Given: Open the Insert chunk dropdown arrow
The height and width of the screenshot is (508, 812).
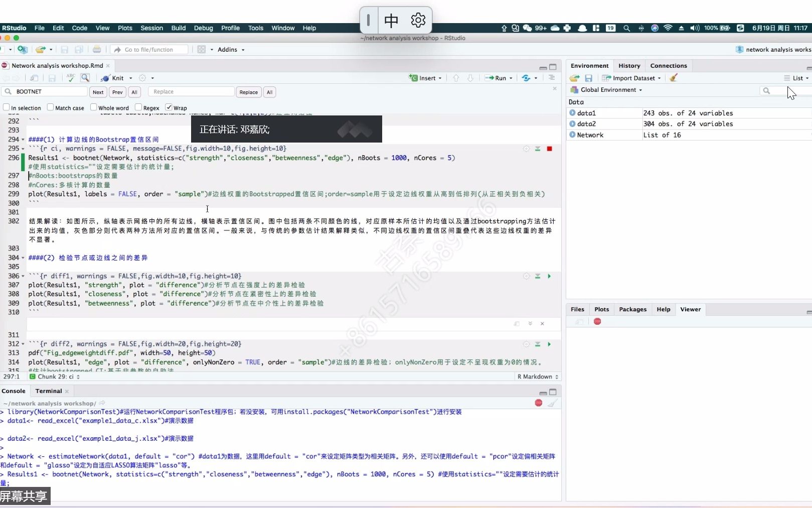Looking at the screenshot, I should [x=440, y=78].
